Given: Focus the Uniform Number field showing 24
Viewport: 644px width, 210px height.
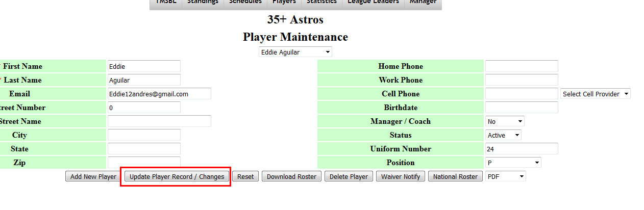Looking at the screenshot, I should click(x=522, y=149).
